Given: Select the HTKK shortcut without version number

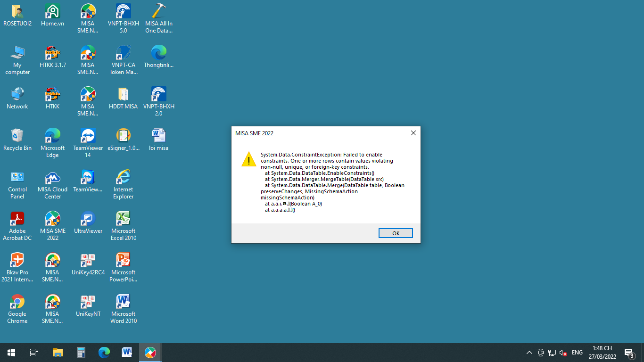Looking at the screenshot, I should point(53,99).
